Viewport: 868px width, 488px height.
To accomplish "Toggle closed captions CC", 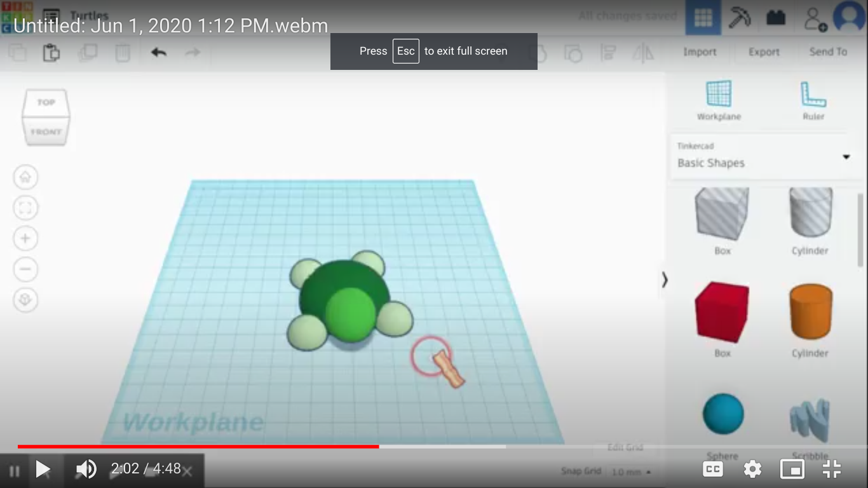I will [x=713, y=470].
